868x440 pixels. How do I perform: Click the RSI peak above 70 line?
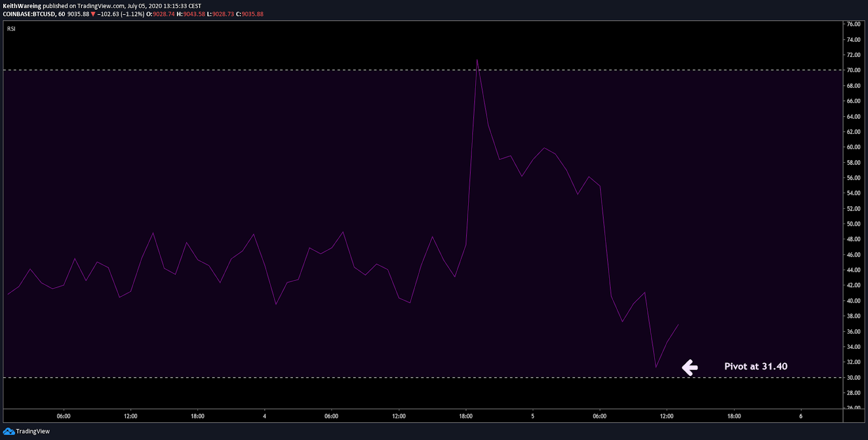(477, 60)
